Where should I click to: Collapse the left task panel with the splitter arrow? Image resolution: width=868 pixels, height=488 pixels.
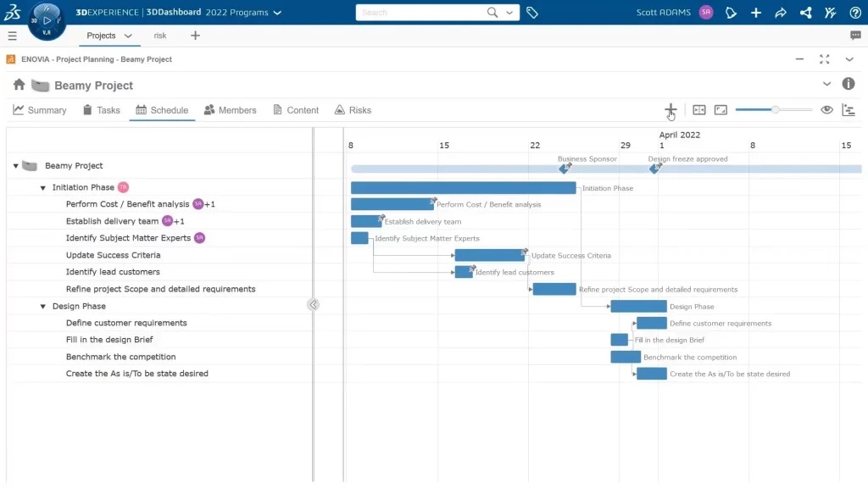pyautogui.click(x=314, y=305)
